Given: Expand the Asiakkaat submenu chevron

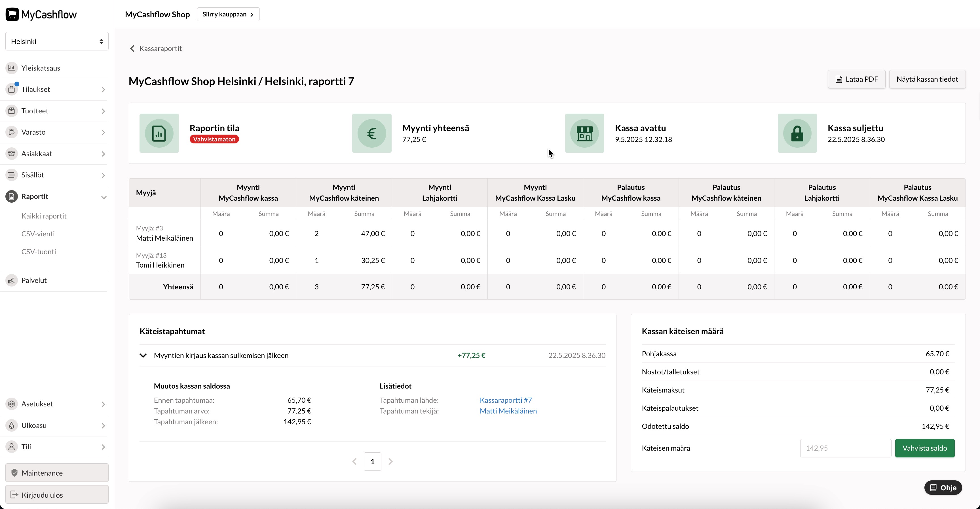Looking at the screenshot, I should 103,154.
